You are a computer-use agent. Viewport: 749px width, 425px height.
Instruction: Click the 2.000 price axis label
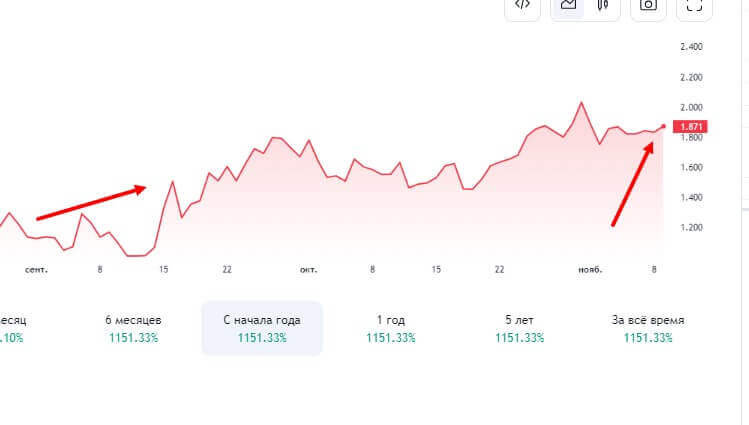691,107
